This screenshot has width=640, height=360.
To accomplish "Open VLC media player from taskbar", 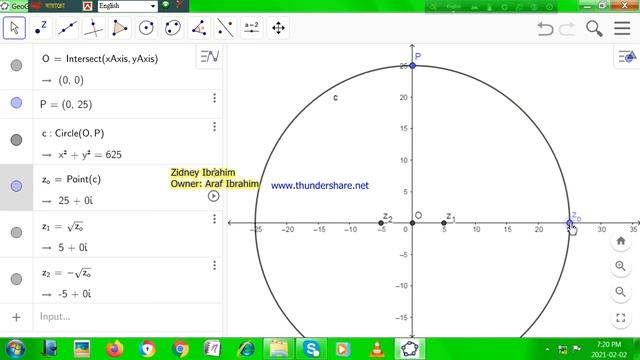I will click(x=376, y=349).
